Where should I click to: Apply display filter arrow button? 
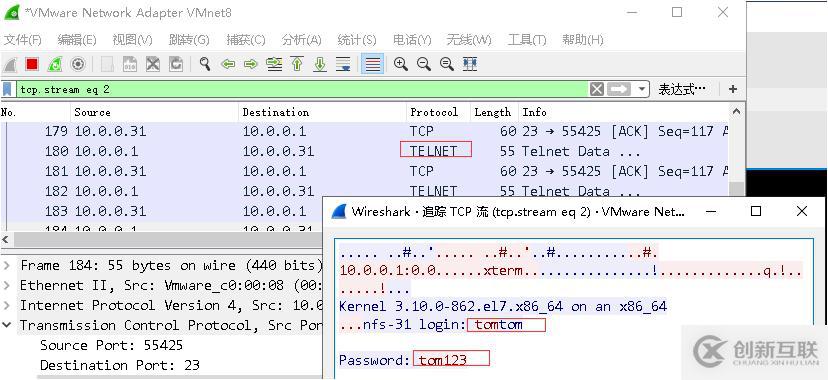[619, 89]
